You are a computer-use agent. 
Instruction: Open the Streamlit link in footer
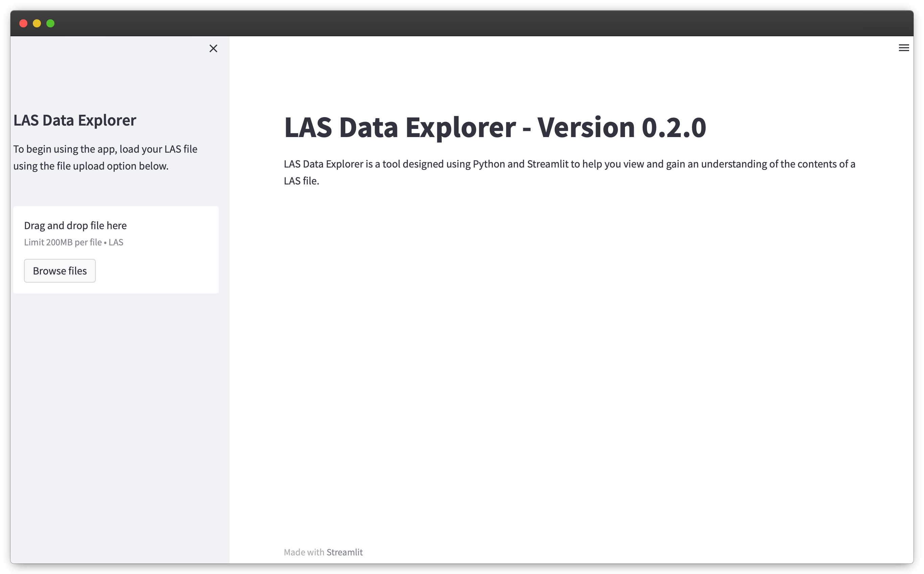coord(344,552)
